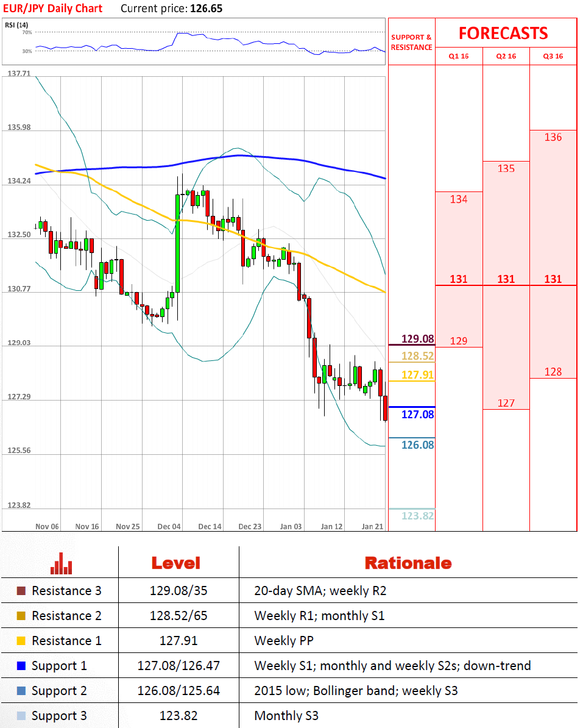Click the Dec 04 date axis label

169,527
